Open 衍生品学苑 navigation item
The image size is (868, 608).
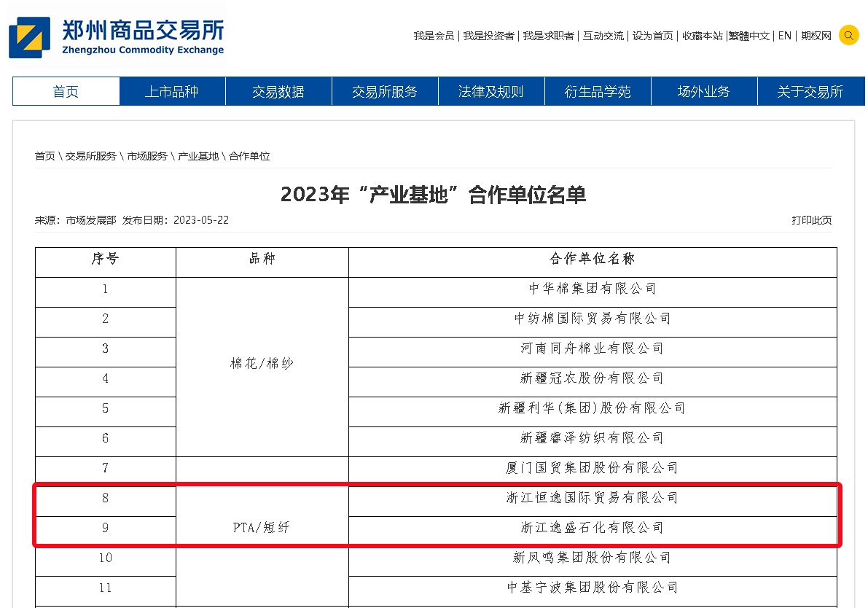tap(598, 92)
